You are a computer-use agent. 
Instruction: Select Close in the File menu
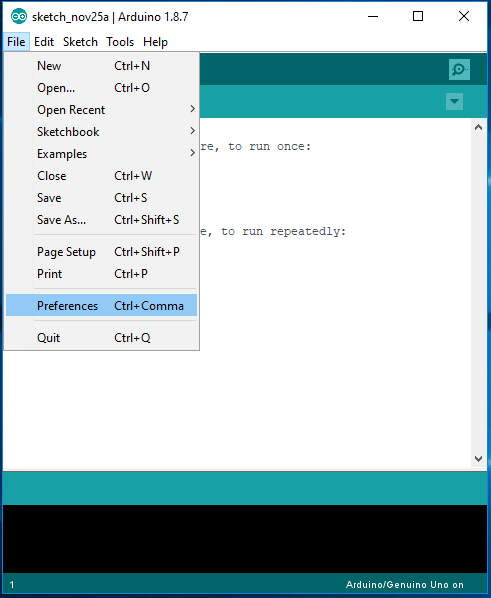coord(101,176)
